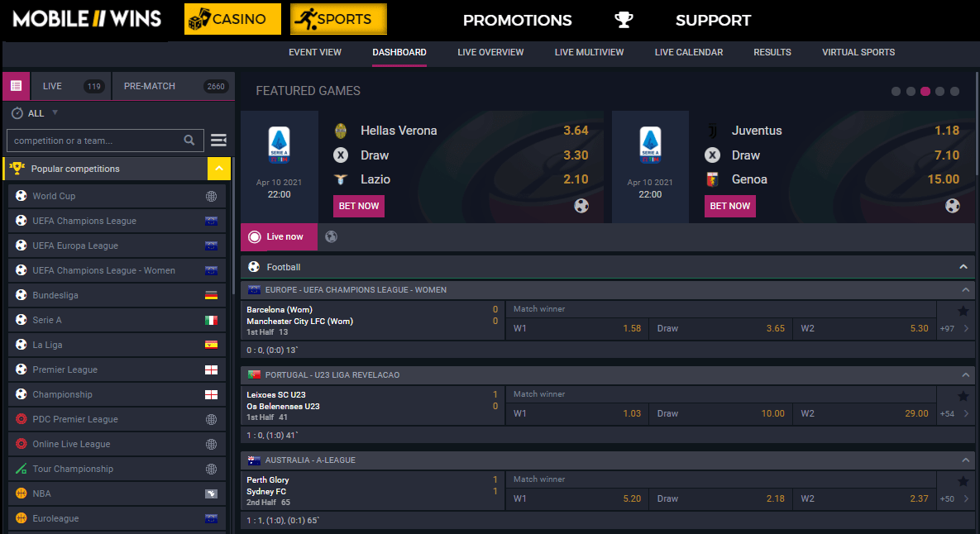Screen dimensions: 980x534
Task: Click Serie A logo on Juventus card
Action: tap(650, 145)
